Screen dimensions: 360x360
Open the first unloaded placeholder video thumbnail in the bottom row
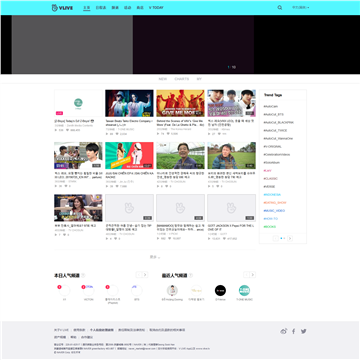tap(129, 208)
